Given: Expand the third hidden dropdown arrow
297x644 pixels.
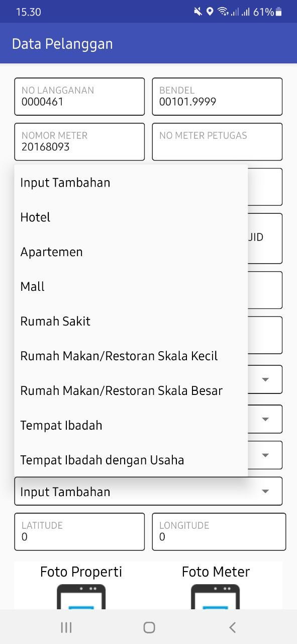Looking at the screenshot, I should click(x=265, y=455).
